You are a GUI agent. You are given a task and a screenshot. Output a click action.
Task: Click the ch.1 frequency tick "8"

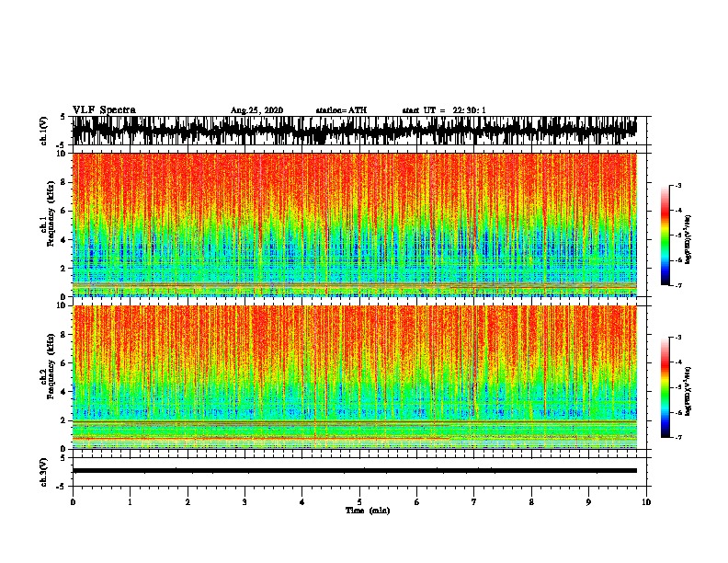pyautogui.click(x=64, y=182)
